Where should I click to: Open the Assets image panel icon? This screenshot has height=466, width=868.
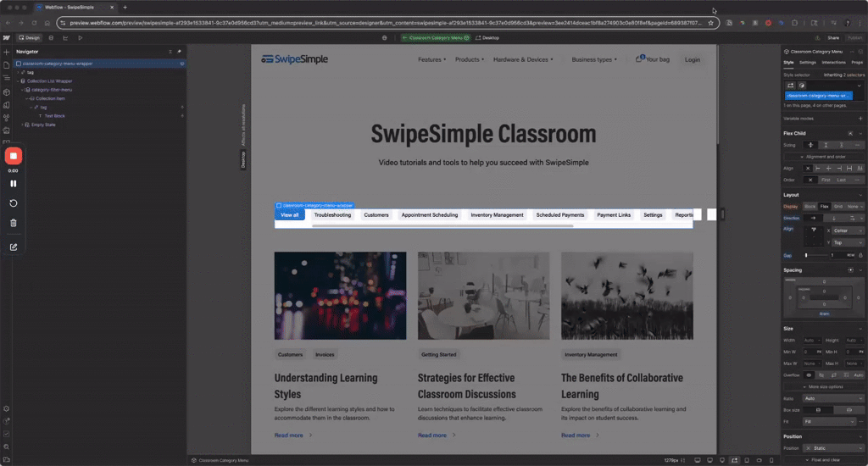tap(7, 130)
